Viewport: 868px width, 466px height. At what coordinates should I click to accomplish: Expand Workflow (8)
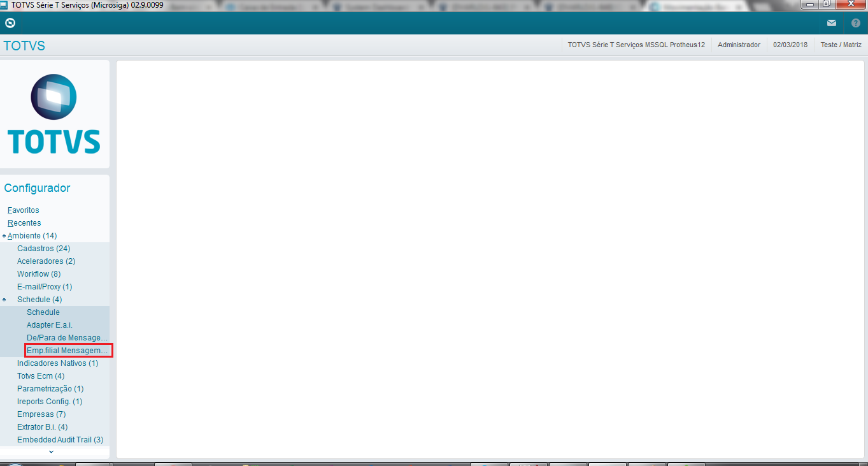pyautogui.click(x=39, y=274)
